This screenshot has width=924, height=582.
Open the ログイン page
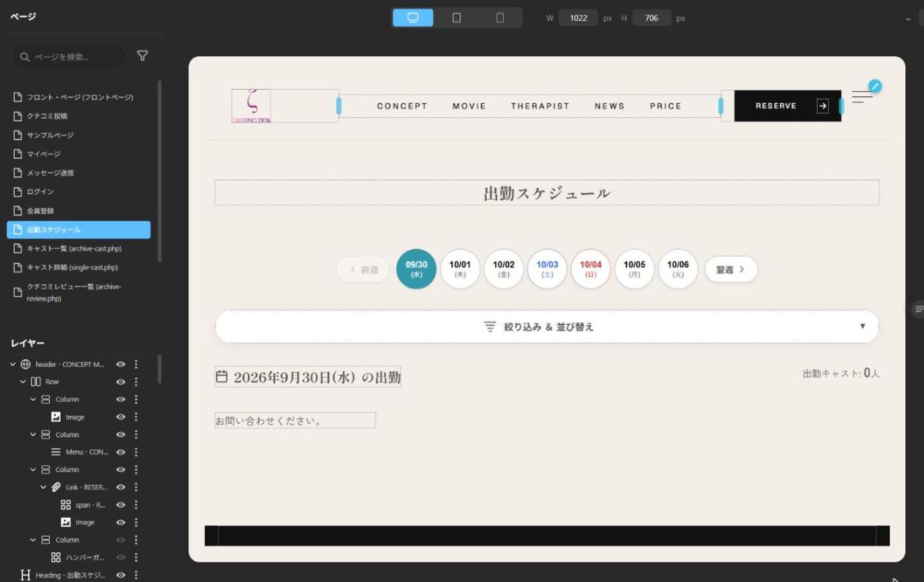pyautogui.click(x=79, y=192)
